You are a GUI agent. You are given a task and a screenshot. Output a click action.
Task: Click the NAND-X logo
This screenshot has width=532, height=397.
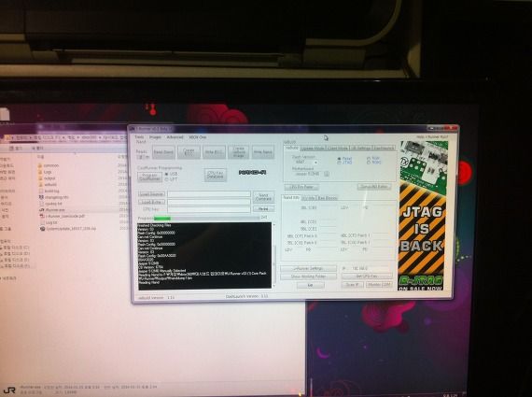(x=253, y=173)
